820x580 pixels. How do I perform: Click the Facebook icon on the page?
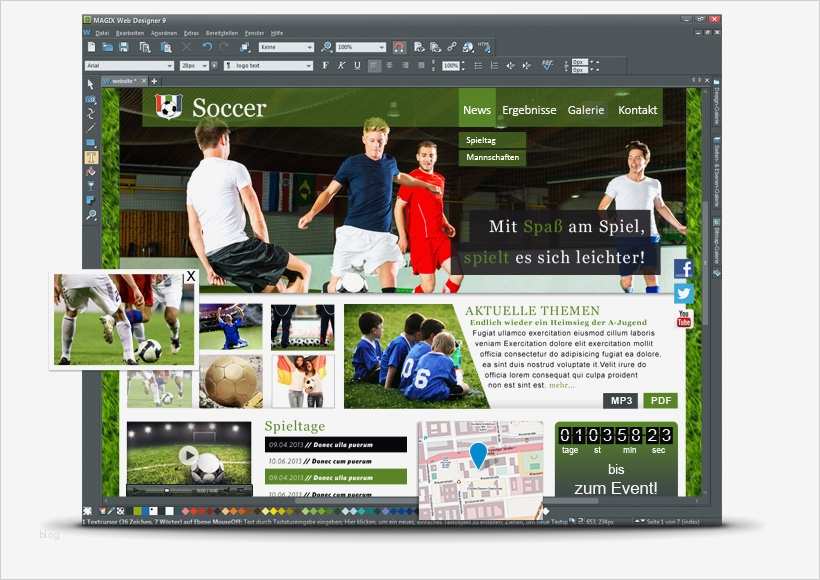684,269
